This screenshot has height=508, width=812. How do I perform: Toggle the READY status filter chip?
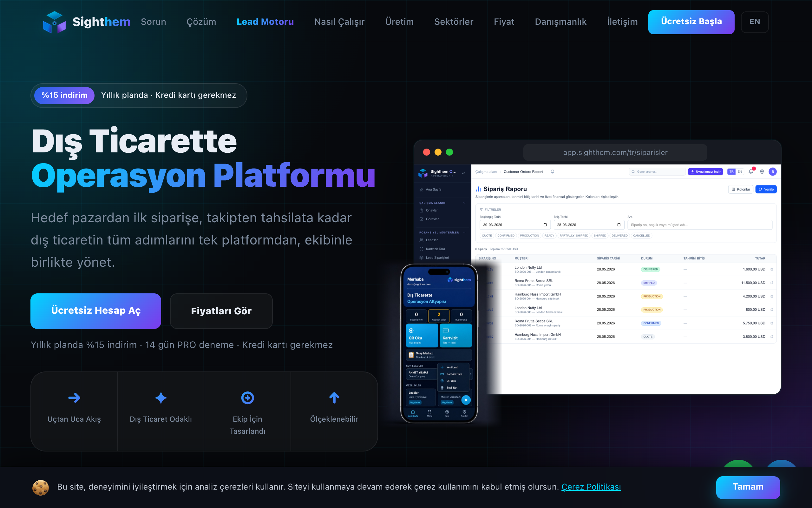(549, 236)
